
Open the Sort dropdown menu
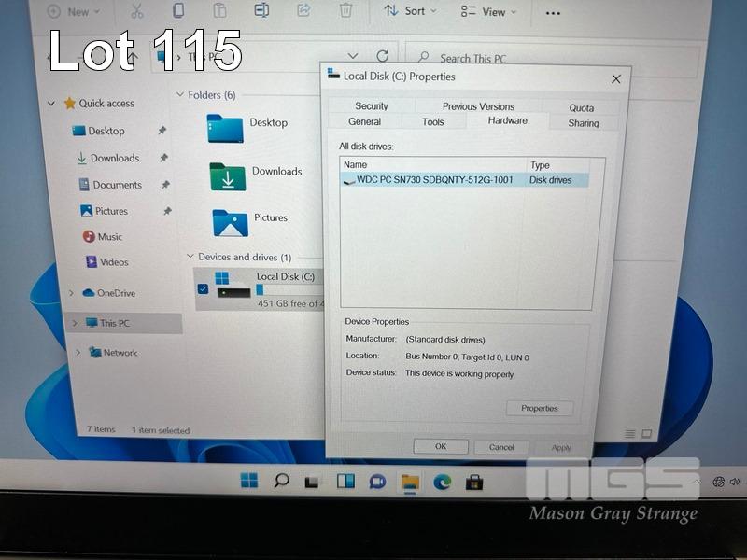coord(410,11)
